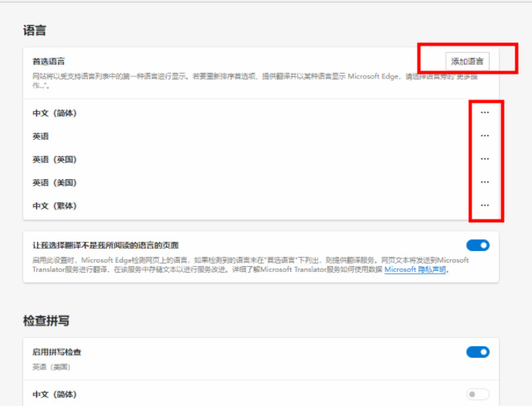
Task: Click the 语言 section title
Action: [x=35, y=31]
